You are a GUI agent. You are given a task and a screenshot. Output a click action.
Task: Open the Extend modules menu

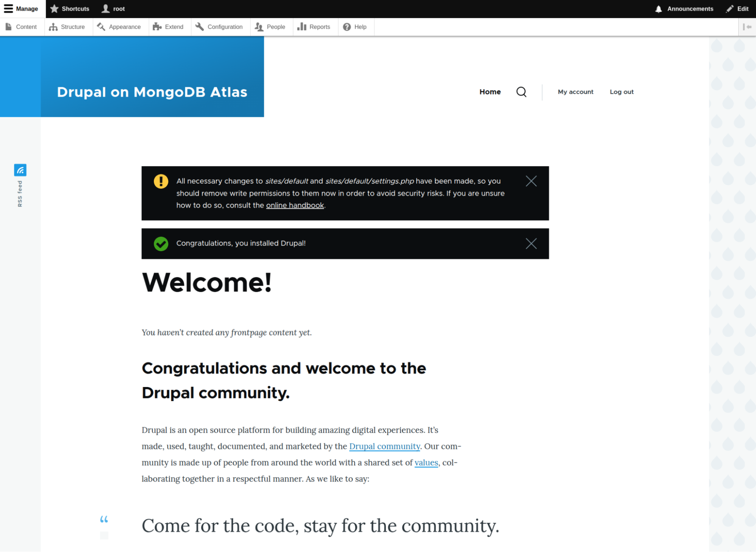(169, 27)
